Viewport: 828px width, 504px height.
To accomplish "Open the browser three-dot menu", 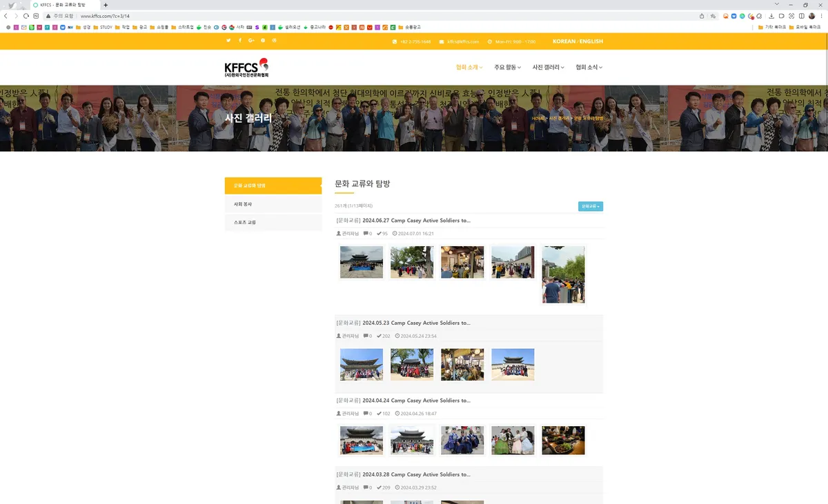I will point(820,16).
